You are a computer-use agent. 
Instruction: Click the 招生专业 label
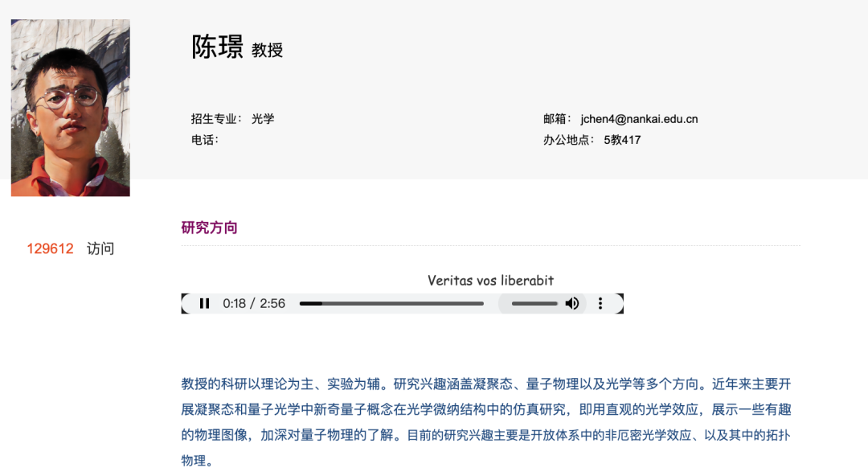click(216, 119)
